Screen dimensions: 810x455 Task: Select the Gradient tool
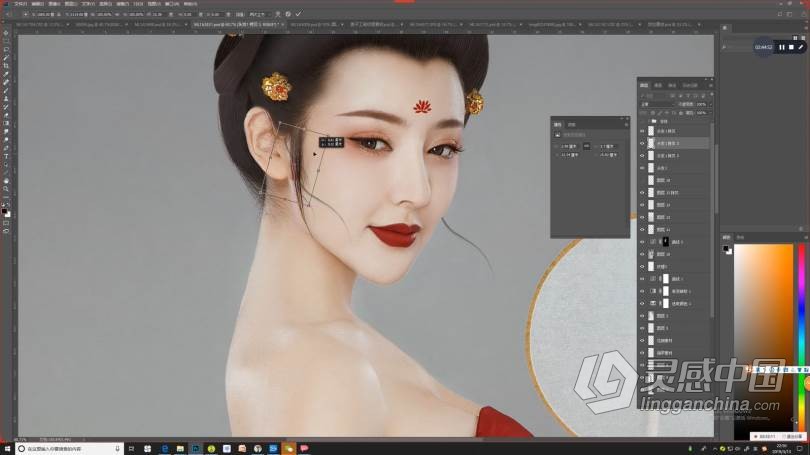6,123
